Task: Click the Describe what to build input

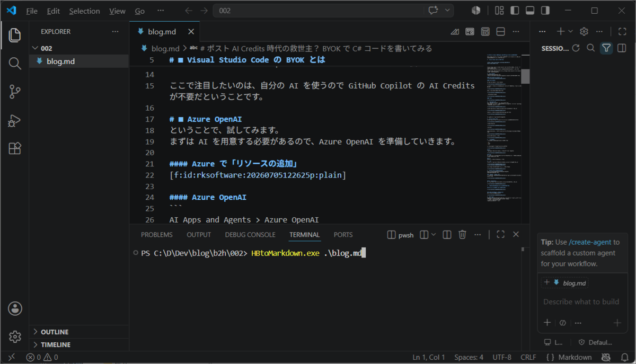Action: pyautogui.click(x=581, y=301)
